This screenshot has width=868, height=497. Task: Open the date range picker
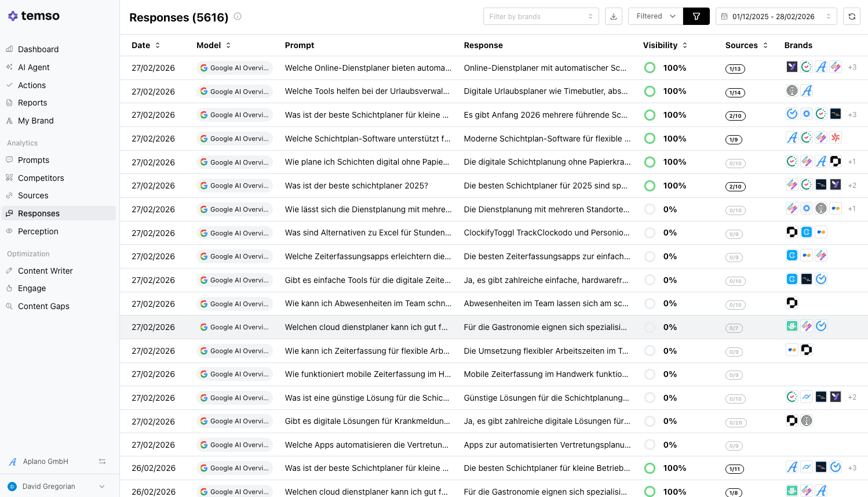pyautogui.click(x=776, y=17)
